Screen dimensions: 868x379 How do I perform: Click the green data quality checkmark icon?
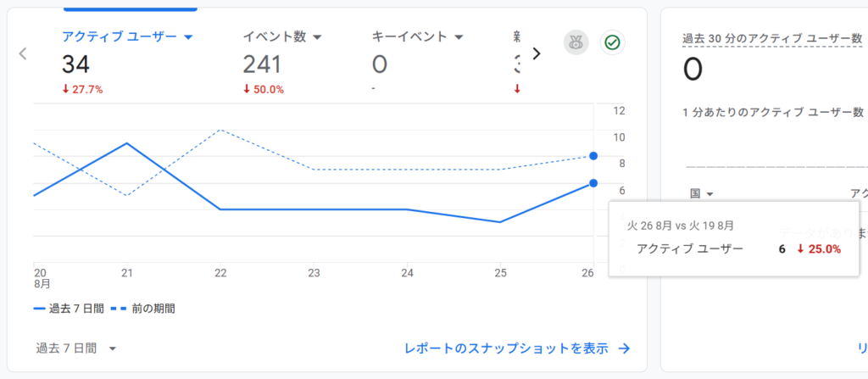pos(612,42)
